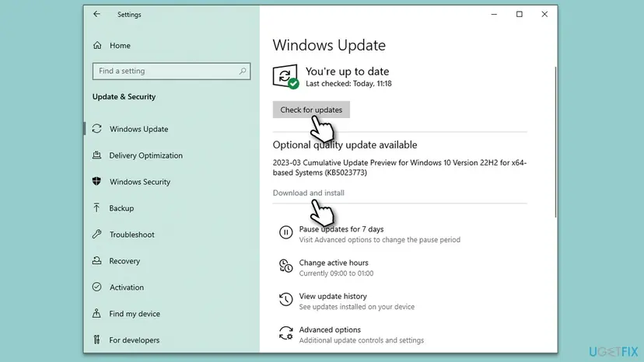Click the For developers tools icon

pos(96,339)
